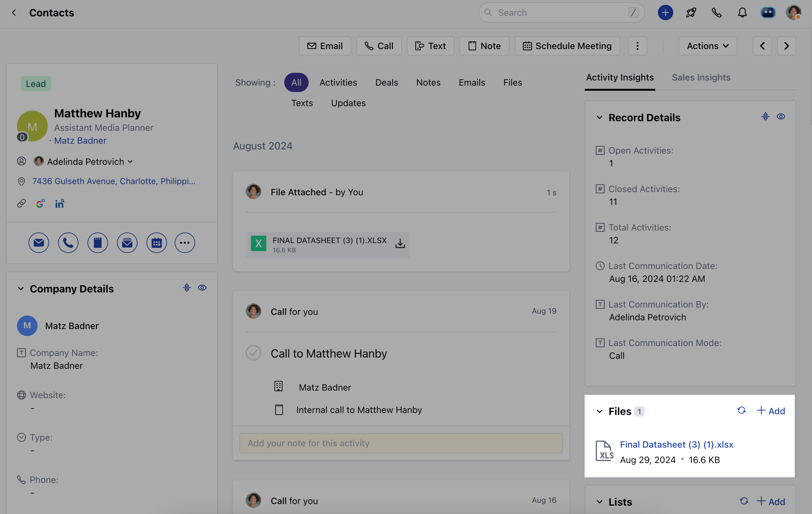This screenshot has width=812, height=514.
Task: Collapse the Lists section
Action: coord(600,502)
